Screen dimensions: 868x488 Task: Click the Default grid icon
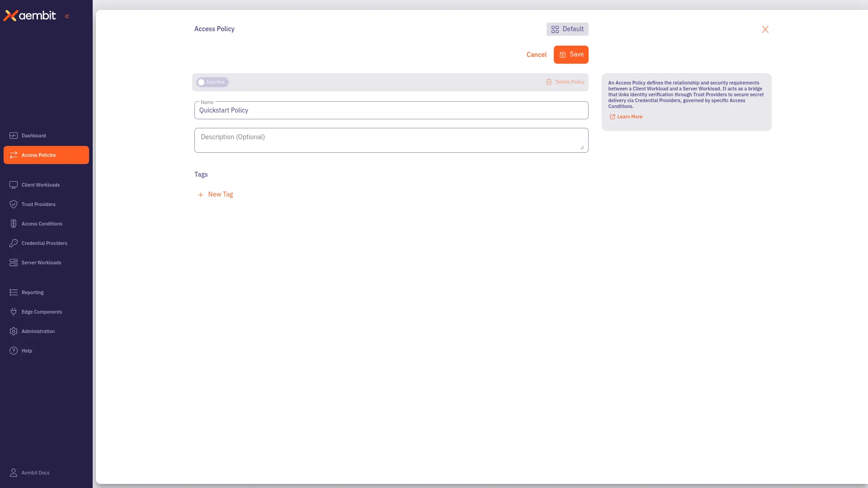[x=555, y=29]
